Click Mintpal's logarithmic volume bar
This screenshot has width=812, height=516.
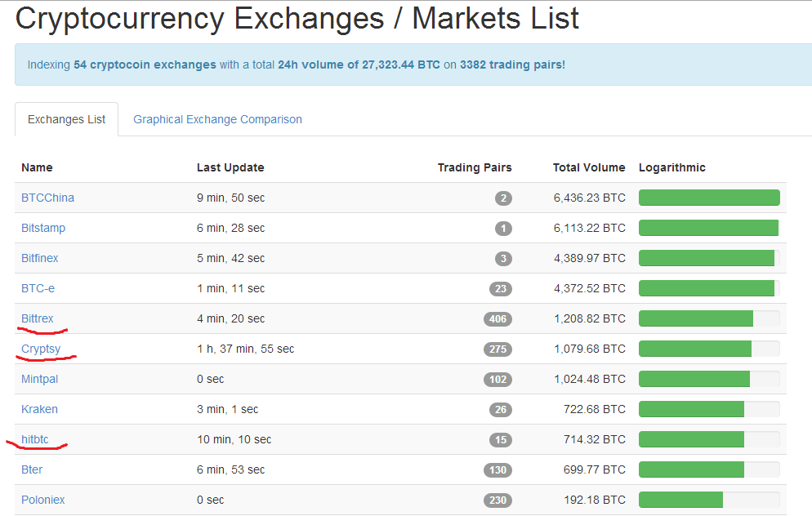click(709, 379)
